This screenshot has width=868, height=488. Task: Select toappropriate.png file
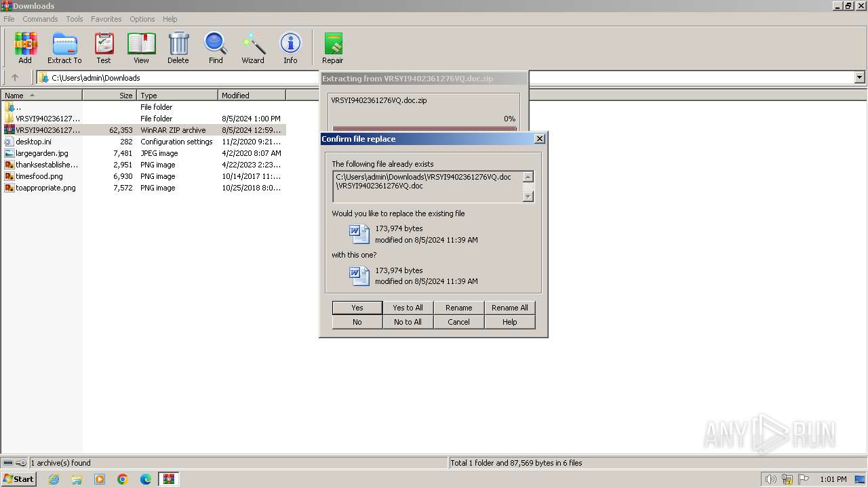[x=143, y=188]
